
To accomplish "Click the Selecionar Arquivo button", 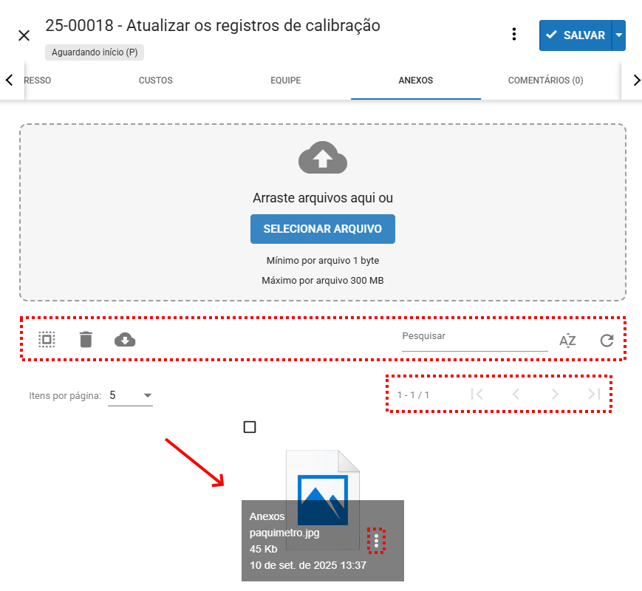I will [x=322, y=229].
